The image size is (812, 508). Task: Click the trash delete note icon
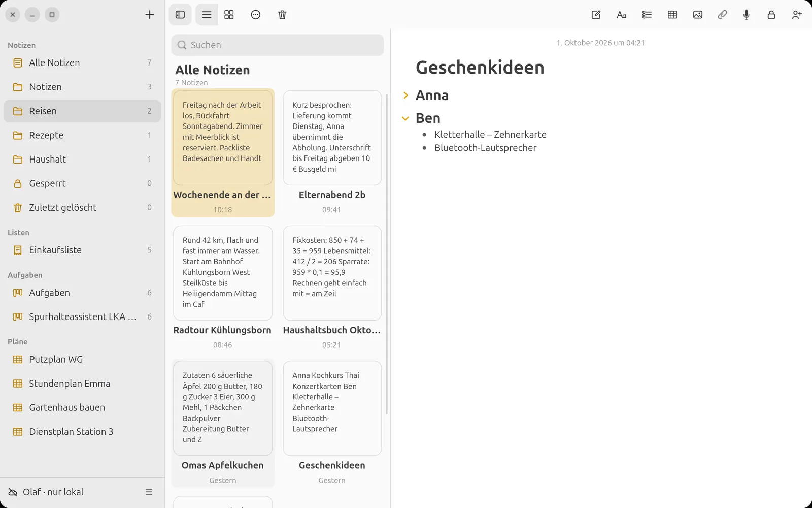(x=282, y=15)
